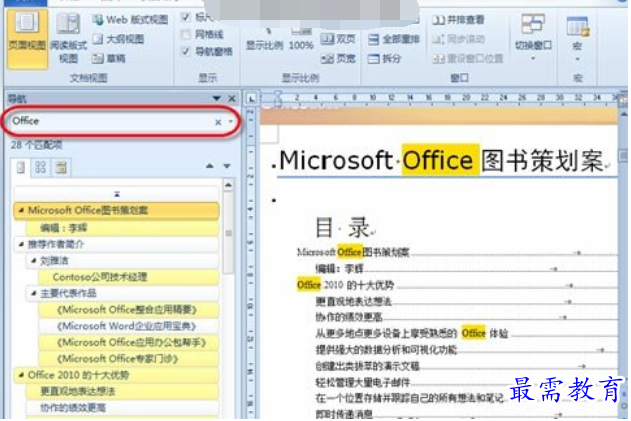This screenshot has height=421, width=631.
Task: Browse search results tab in navigation pane
Action: 61,167
